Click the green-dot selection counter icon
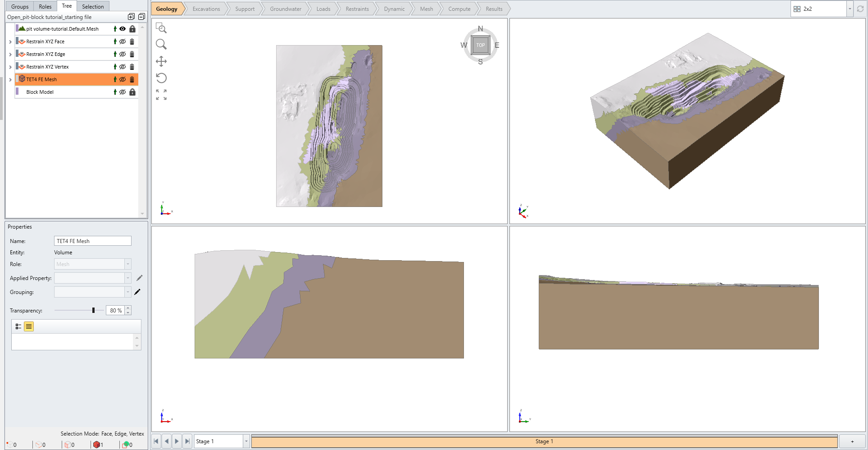This screenshot has width=868, height=450. tap(126, 445)
